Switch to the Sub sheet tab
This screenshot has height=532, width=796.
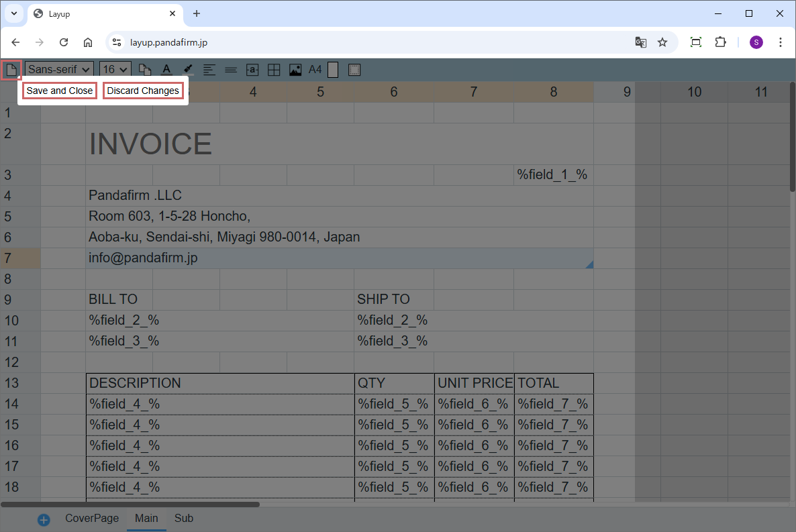[183, 518]
